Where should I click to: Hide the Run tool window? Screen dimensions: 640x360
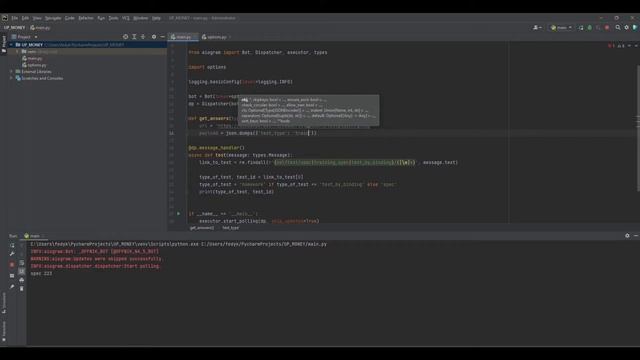(636, 236)
